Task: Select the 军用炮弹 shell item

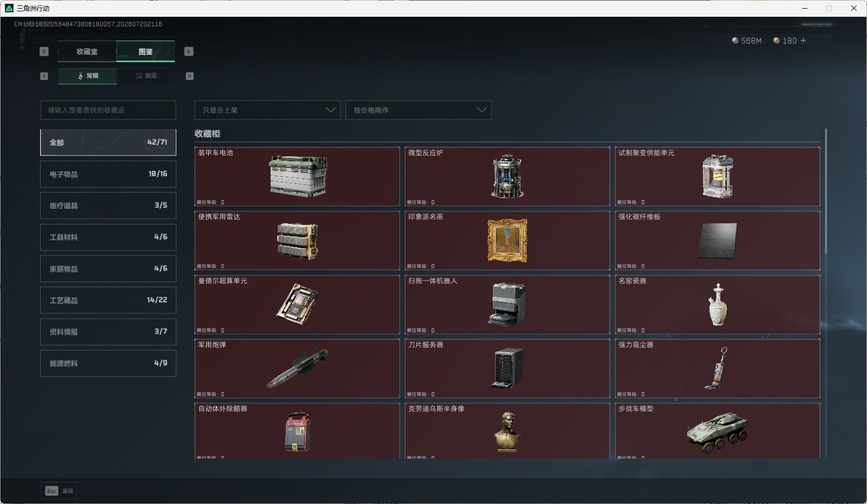Action: 297,368
